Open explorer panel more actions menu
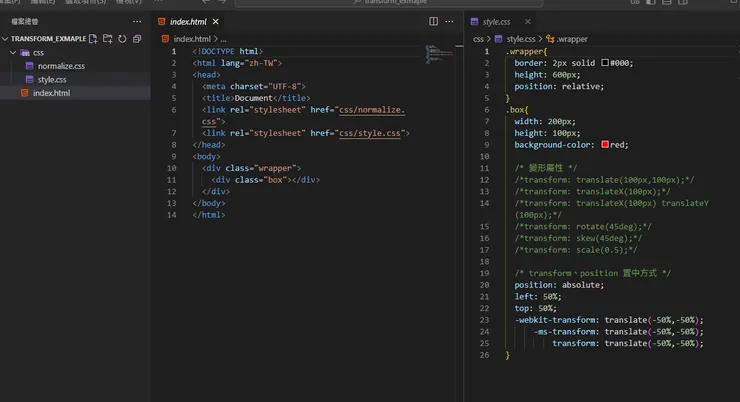Viewport: 740px width, 402px height. tap(137, 21)
